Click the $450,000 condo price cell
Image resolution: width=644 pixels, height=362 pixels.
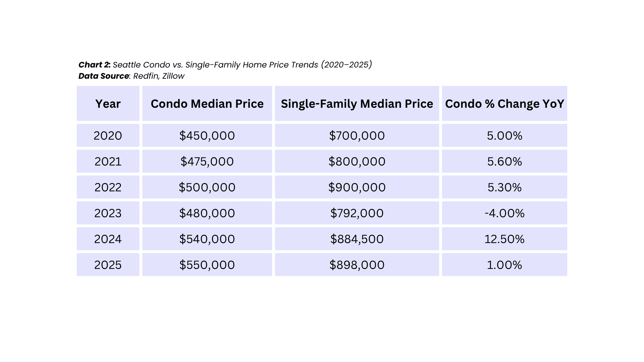[x=207, y=136]
